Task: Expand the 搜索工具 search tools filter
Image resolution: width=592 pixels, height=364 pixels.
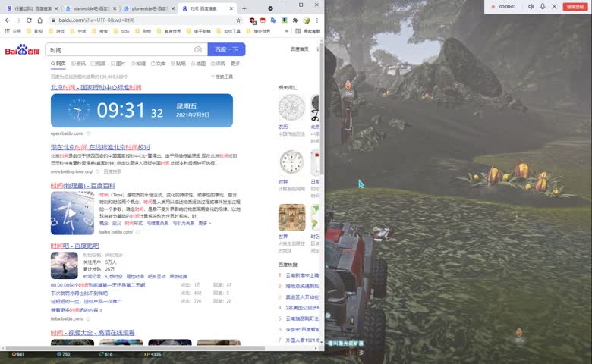Action: (222, 77)
